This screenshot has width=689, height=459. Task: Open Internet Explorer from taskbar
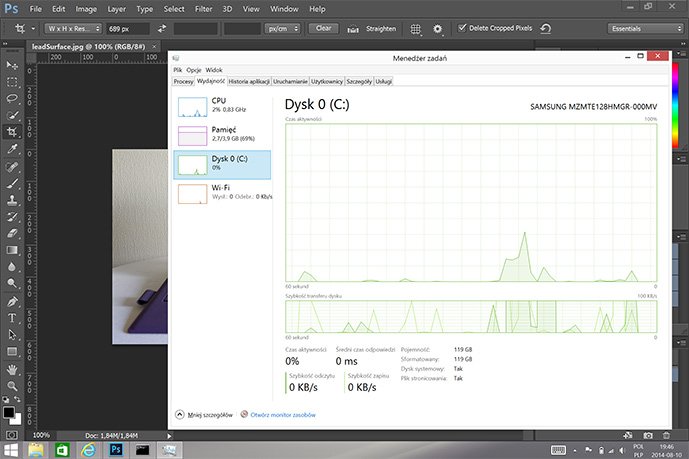(x=88, y=450)
